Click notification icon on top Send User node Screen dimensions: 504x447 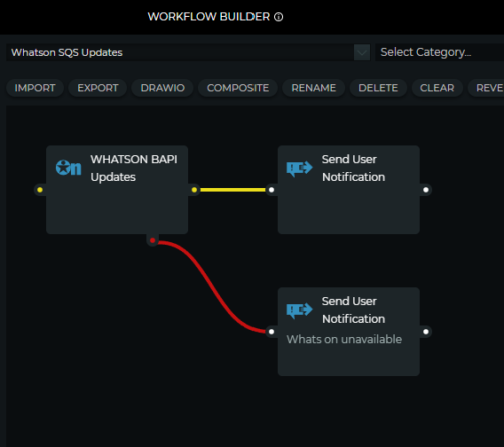(x=299, y=168)
